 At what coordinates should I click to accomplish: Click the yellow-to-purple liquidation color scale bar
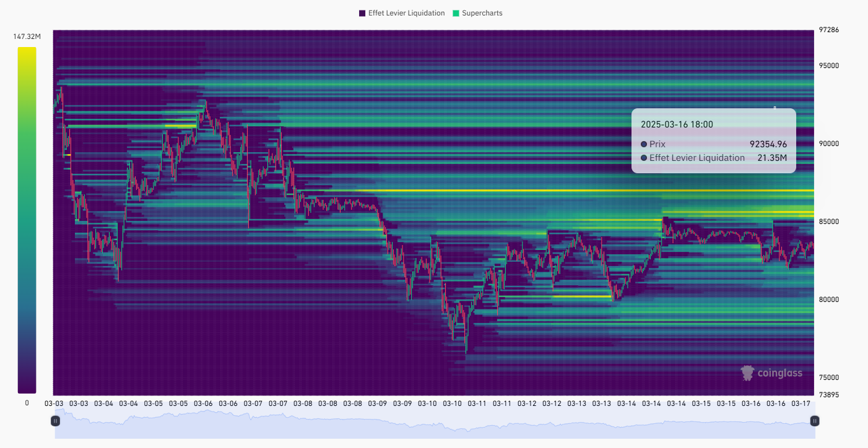click(27, 220)
